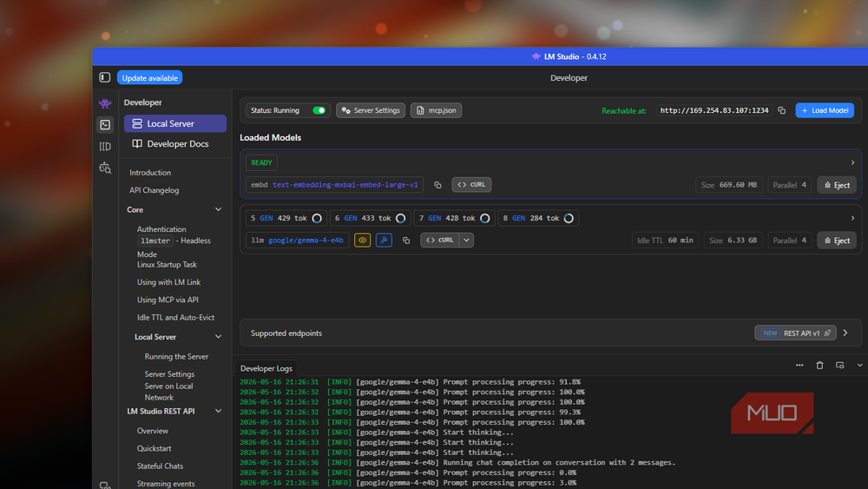Open the Chat view via the purple mascot icon
868x489 pixels.
pos(105,103)
